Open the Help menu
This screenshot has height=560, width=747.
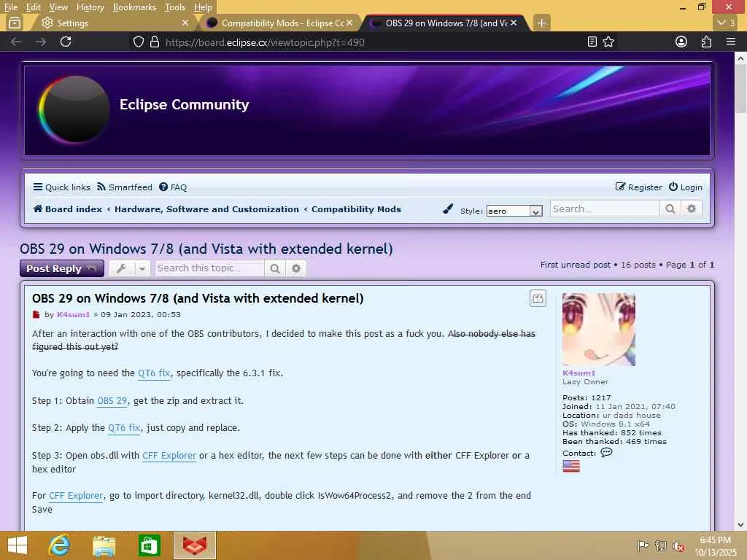(x=203, y=7)
